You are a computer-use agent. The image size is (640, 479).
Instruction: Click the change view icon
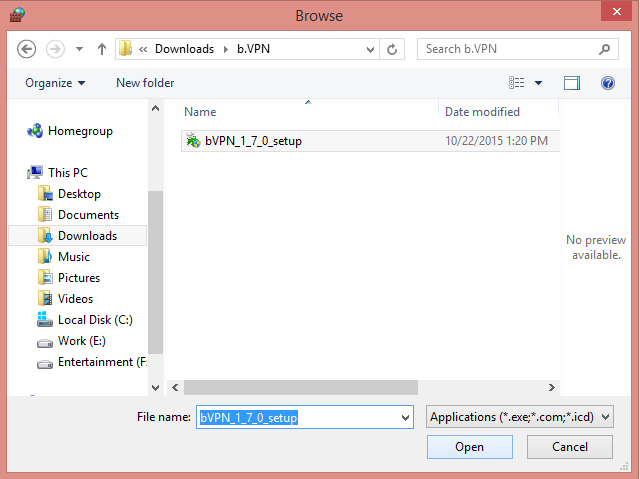tap(517, 83)
